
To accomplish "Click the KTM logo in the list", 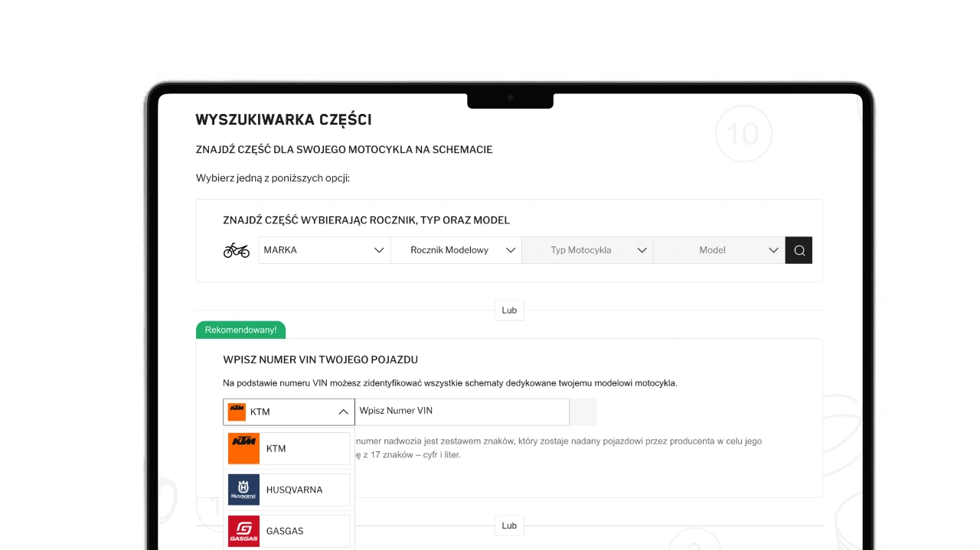I will pos(243,448).
